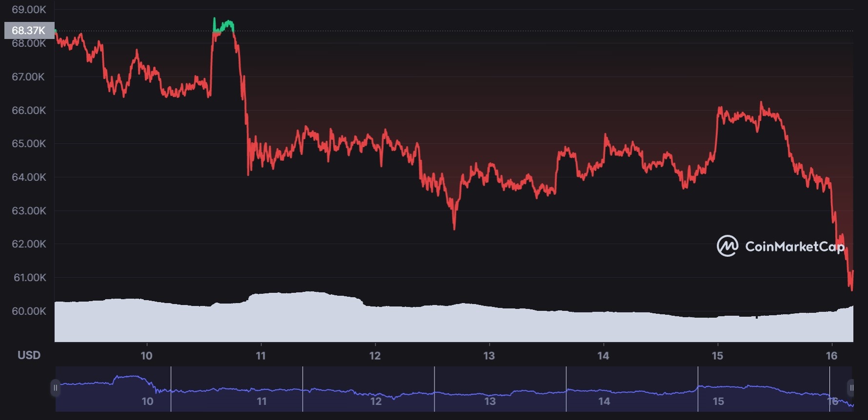Click the 65.00K price axis label

pyautogui.click(x=29, y=144)
